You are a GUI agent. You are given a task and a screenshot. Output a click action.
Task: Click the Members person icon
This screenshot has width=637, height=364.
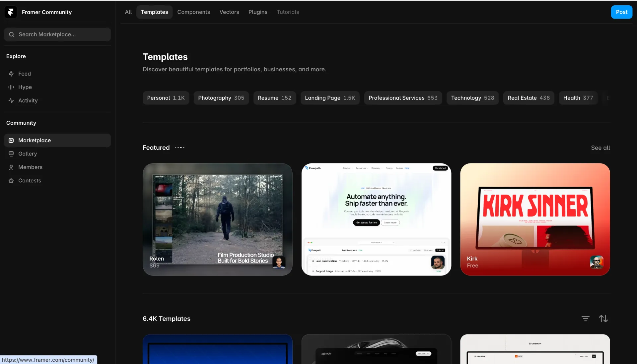click(11, 167)
